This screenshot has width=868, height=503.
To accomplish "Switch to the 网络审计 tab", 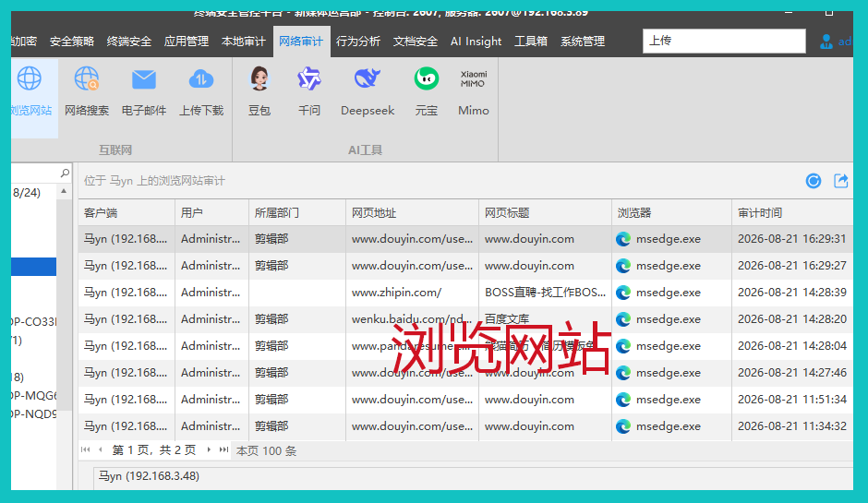I will (x=301, y=42).
